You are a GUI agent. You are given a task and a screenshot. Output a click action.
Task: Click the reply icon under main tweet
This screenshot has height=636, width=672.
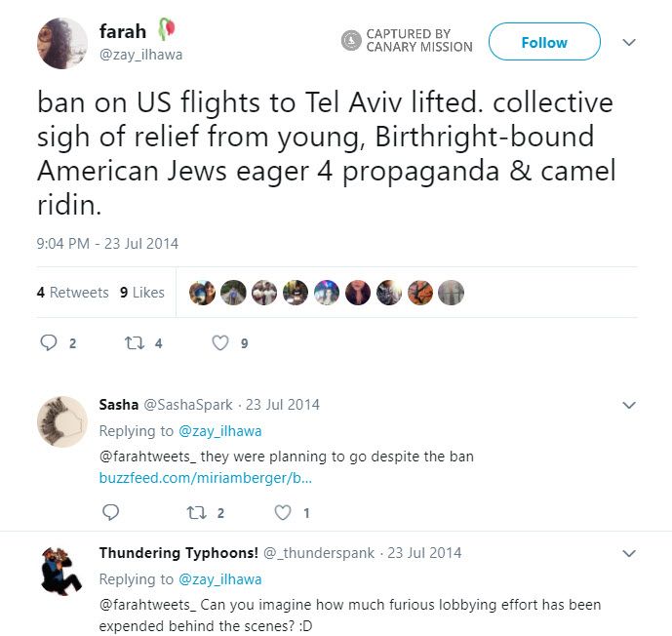click(49, 343)
